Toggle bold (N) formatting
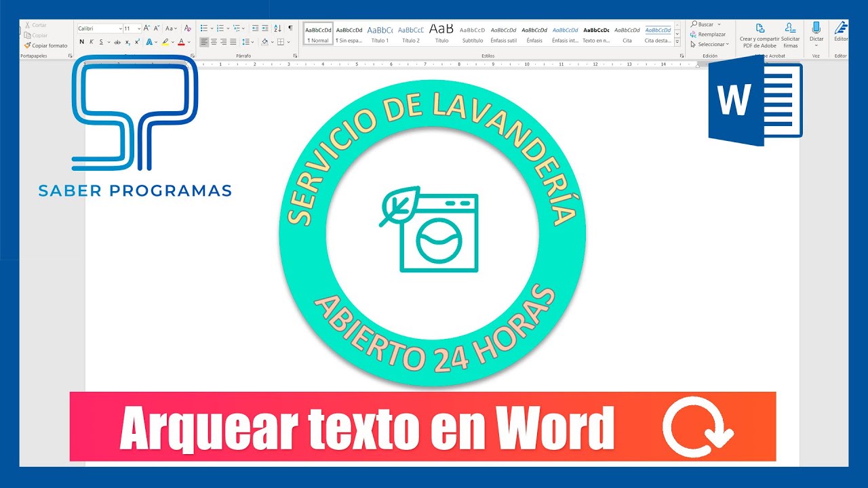Screen dimensions: 868x488 (x=82, y=42)
